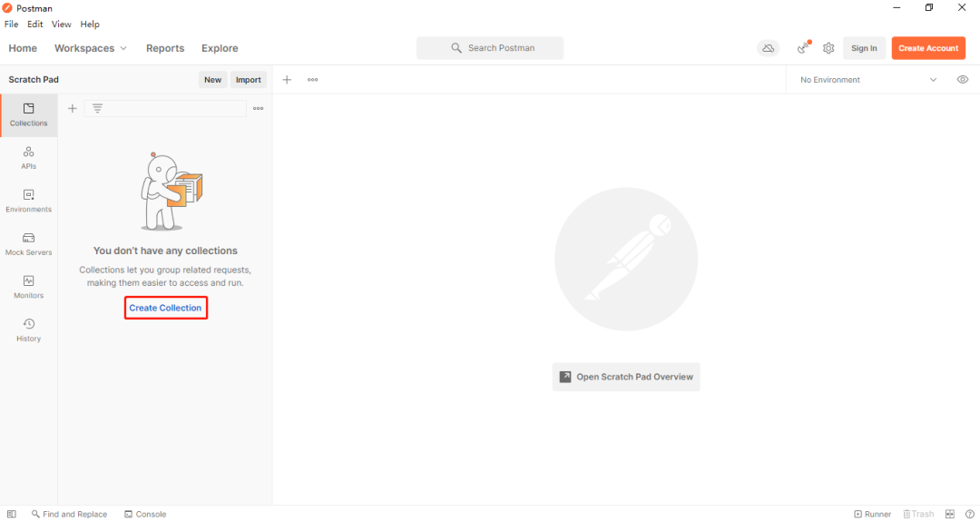Click the Create Account button

[928, 48]
